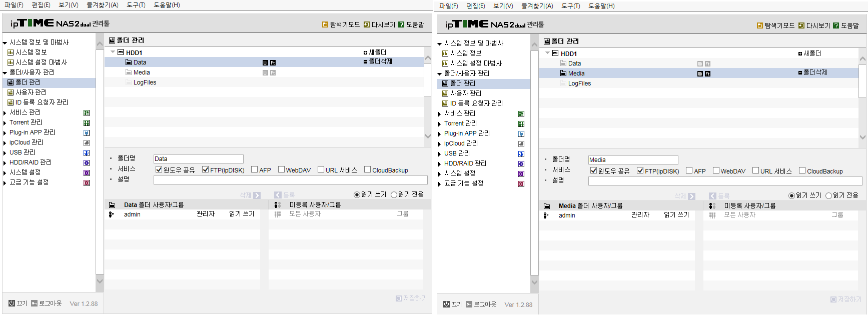Click the 새폴더 icon in the left window
The height and width of the screenshot is (317, 868).
(x=366, y=52)
